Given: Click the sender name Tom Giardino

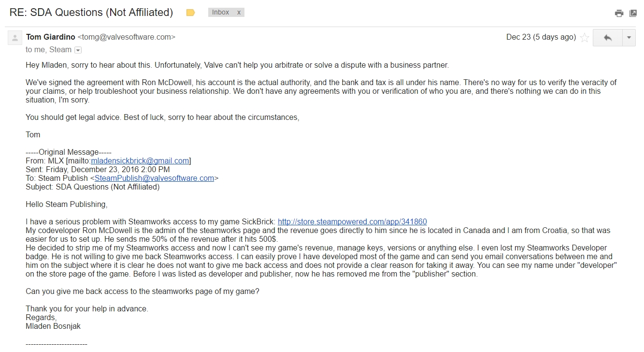Looking at the screenshot, I should [x=51, y=37].
